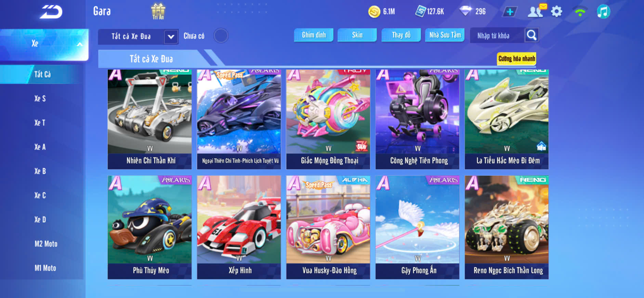Click the Ghim đính button
The height and width of the screenshot is (298, 644).
314,35
